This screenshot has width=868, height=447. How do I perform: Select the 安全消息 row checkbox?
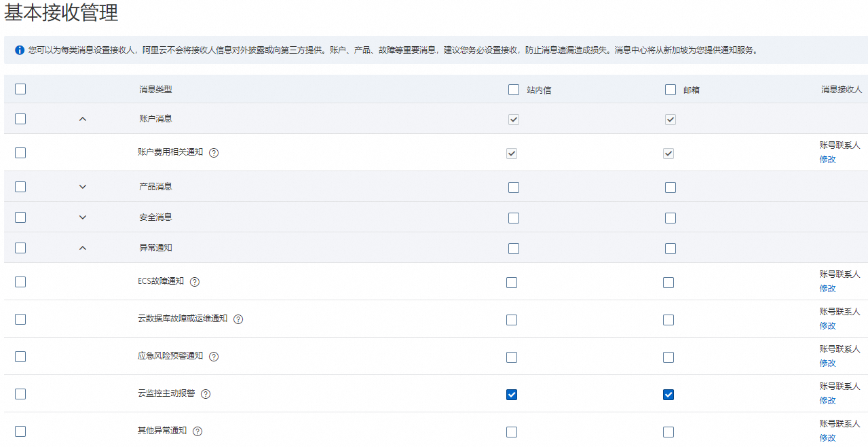click(20, 217)
